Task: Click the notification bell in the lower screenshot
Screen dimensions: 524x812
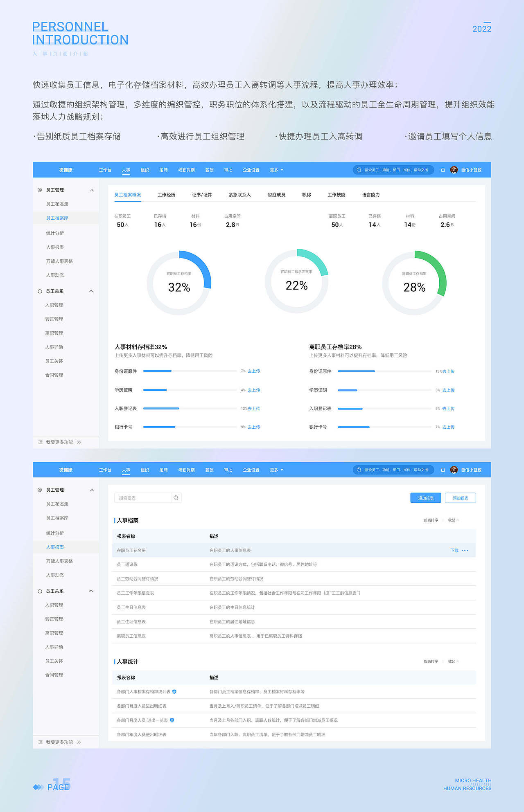Action: tap(443, 470)
